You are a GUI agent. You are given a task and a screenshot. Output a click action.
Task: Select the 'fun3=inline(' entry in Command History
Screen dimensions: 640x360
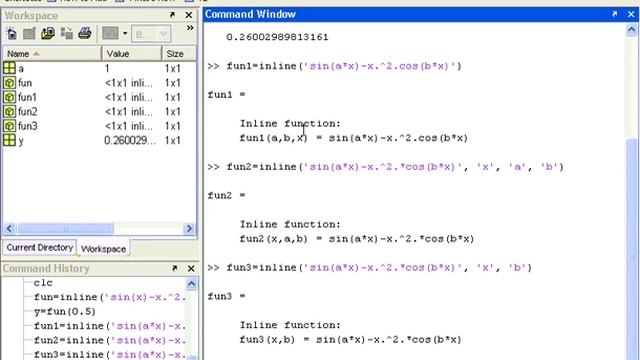coord(110,355)
